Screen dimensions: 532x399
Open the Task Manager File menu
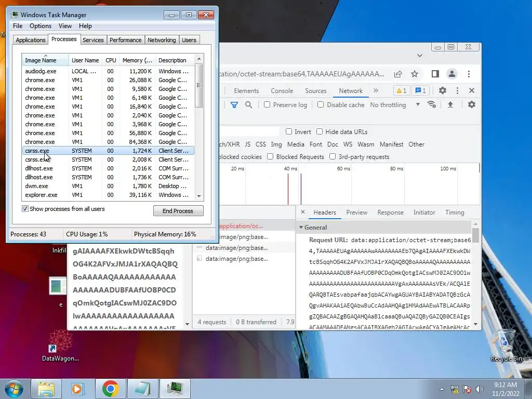pyautogui.click(x=18, y=26)
